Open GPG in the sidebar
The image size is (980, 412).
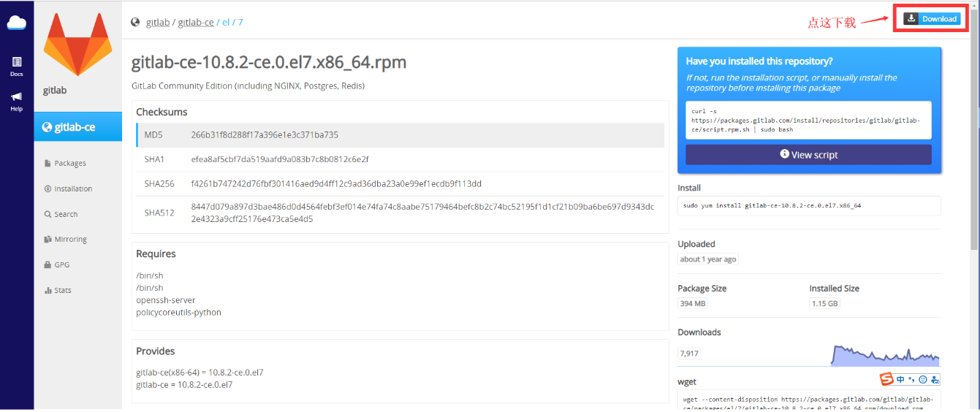[57, 265]
